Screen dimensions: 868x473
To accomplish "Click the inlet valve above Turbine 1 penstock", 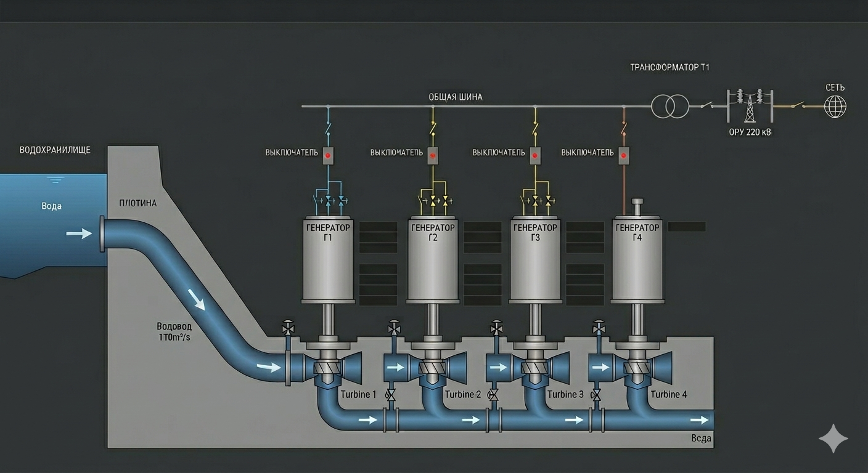I will pos(288,328).
